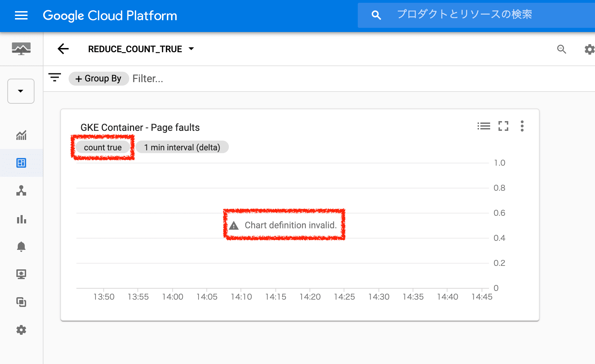Expand the workspace selector dropdown in sidebar
The width and height of the screenshot is (595, 364).
pyautogui.click(x=21, y=91)
